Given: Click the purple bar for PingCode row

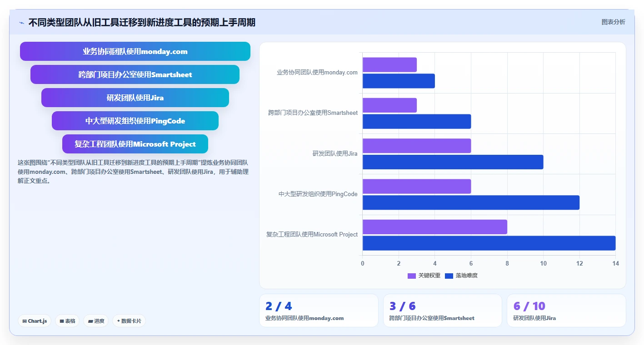Looking at the screenshot, I should click(417, 186).
